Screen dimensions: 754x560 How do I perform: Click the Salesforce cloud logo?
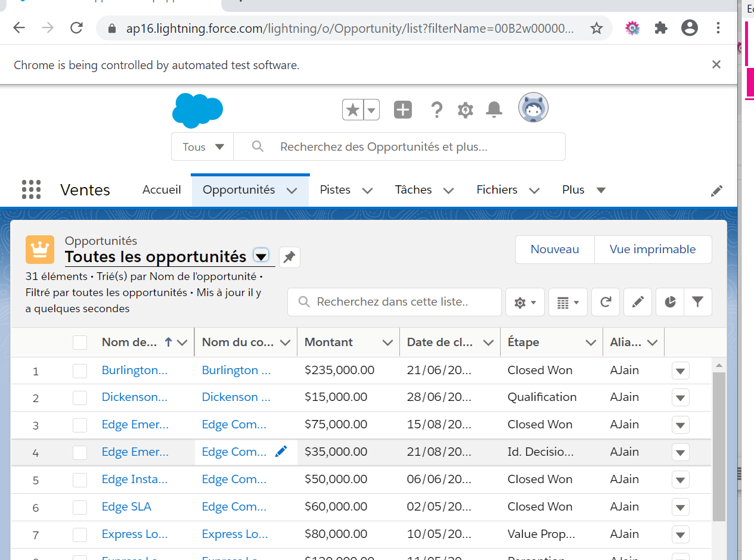pyautogui.click(x=197, y=110)
